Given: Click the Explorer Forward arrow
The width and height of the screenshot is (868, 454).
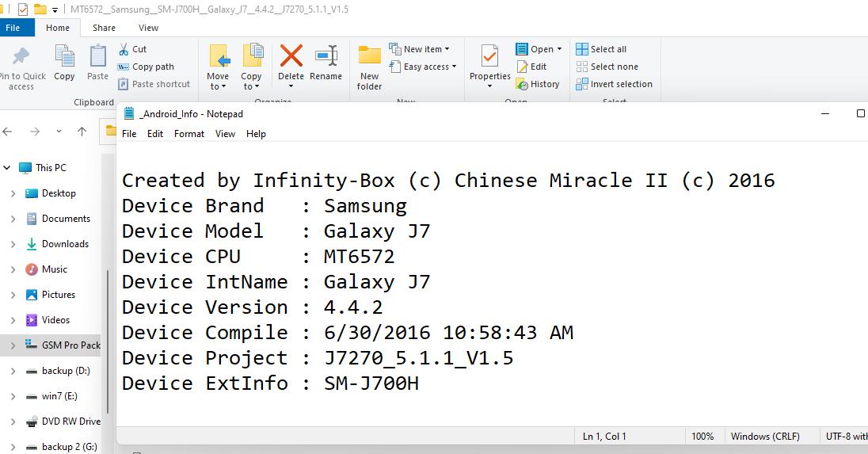Looking at the screenshot, I should tap(35, 132).
